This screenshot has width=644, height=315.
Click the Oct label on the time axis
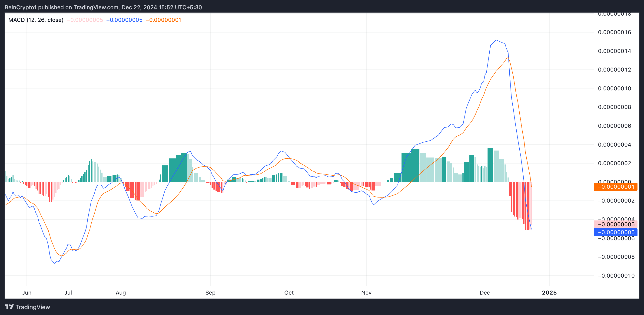coord(289,292)
